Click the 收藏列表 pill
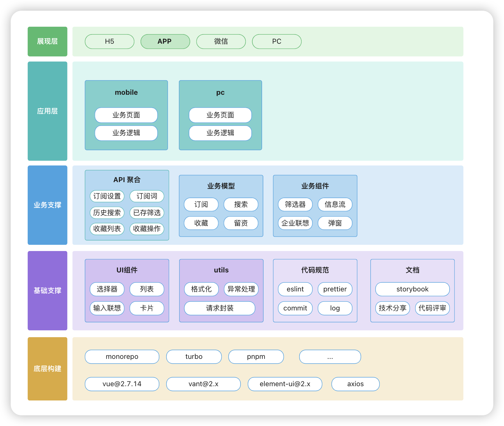 107,229
